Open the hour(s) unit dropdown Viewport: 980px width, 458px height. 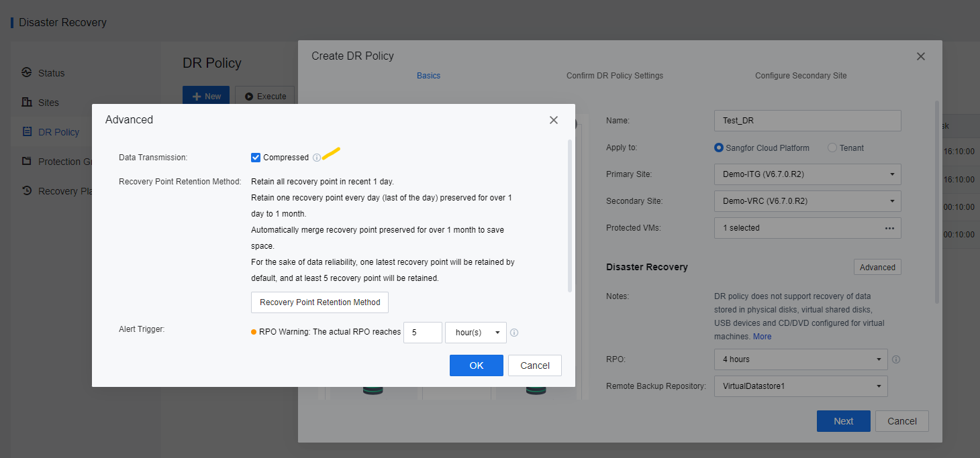[x=476, y=333]
